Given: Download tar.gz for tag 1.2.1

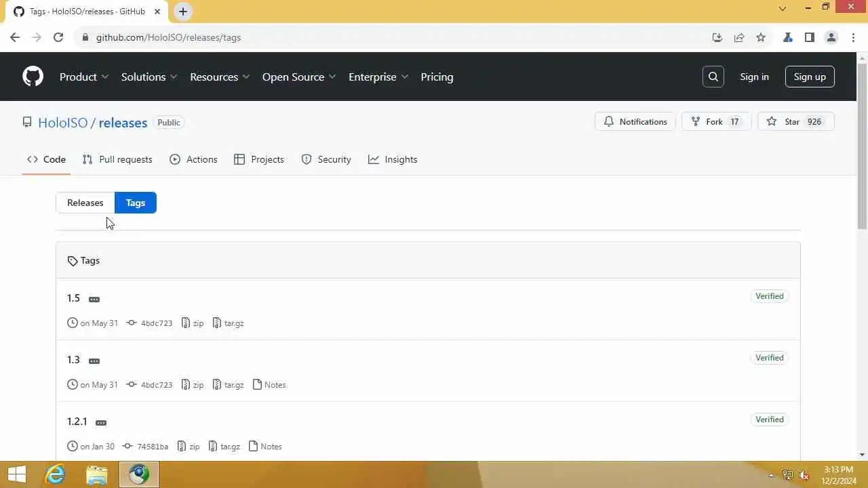Looking at the screenshot, I should [x=224, y=447].
